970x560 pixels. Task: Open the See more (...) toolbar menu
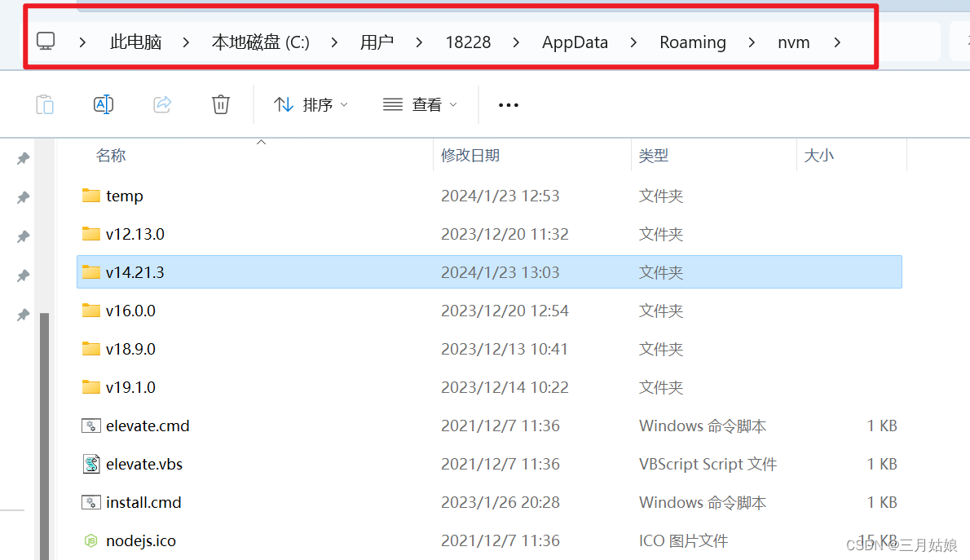tap(508, 104)
